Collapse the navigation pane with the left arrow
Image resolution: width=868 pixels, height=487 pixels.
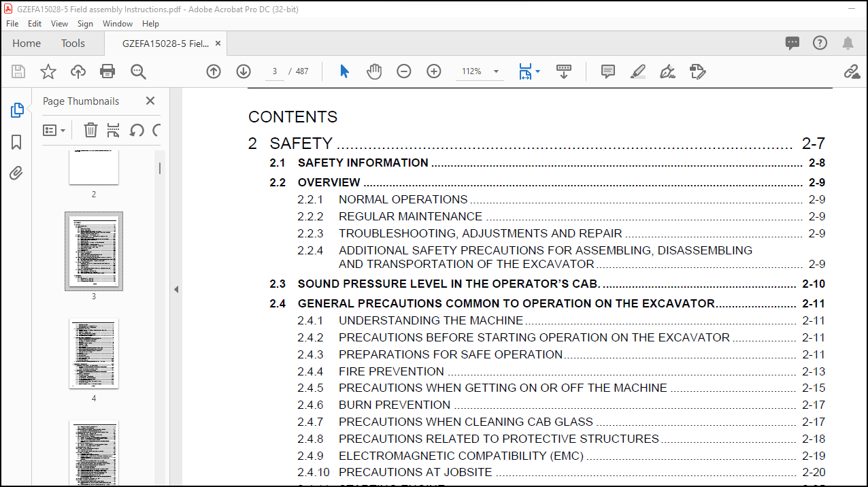point(176,289)
